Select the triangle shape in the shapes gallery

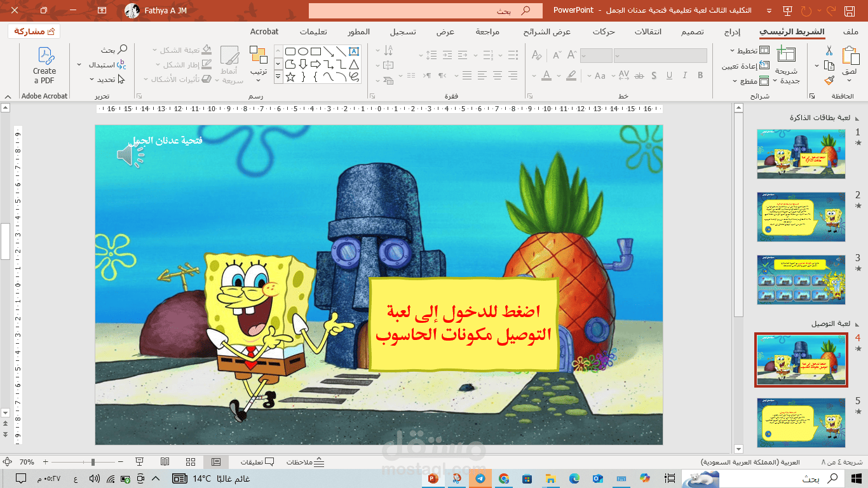click(x=354, y=64)
